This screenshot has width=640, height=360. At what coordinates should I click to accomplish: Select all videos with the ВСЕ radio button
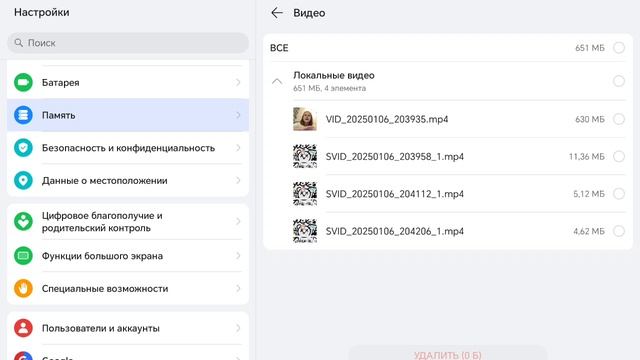pos(619,48)
